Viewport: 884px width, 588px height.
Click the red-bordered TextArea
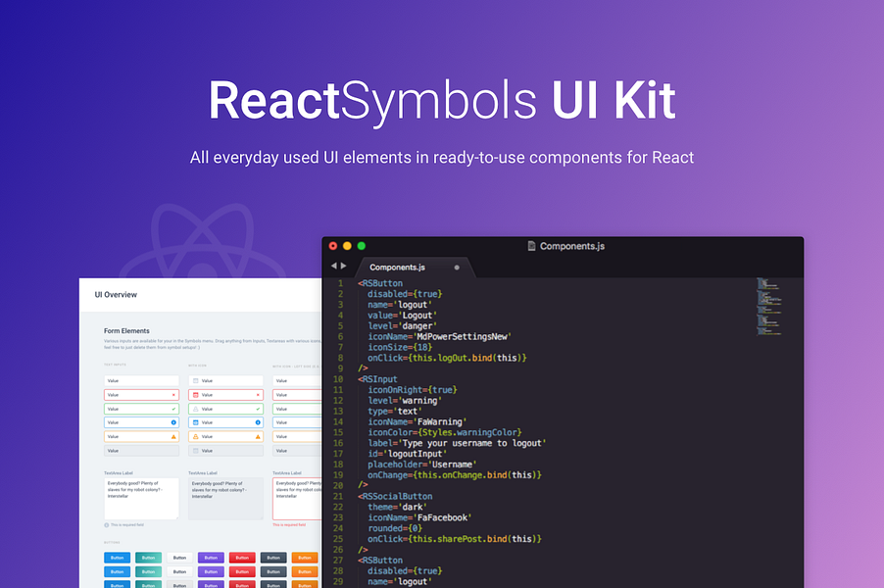[x=297, y=499]
